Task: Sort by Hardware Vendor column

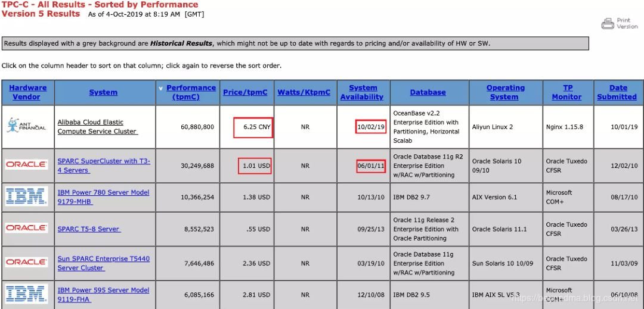Action: (x=27, y=92)
